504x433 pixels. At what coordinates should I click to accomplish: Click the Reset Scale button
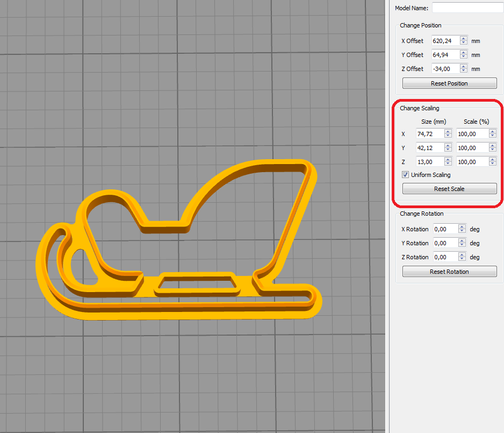(x=449, y=188)
